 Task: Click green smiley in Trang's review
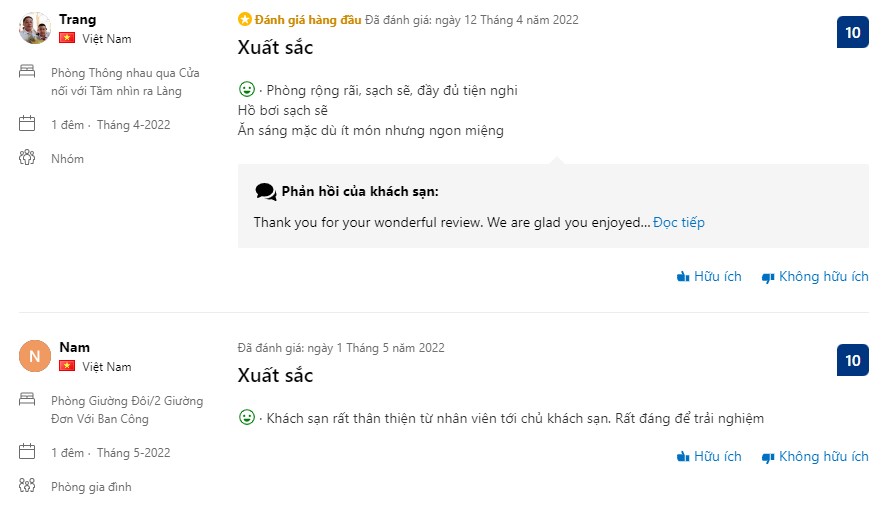click(246, 89)
